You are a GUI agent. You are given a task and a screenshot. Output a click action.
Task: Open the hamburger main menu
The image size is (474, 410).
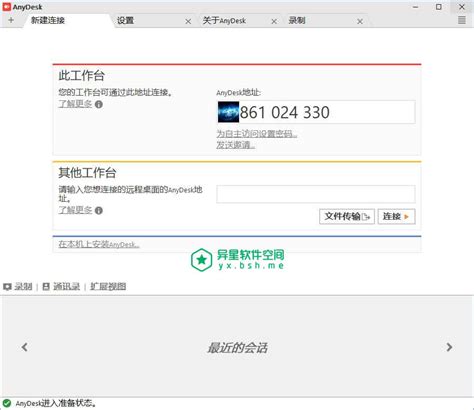coord(462,20)
